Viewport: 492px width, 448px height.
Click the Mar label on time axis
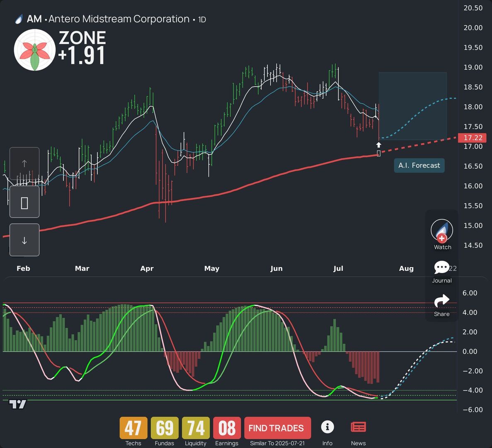click(x=82, y=268)
